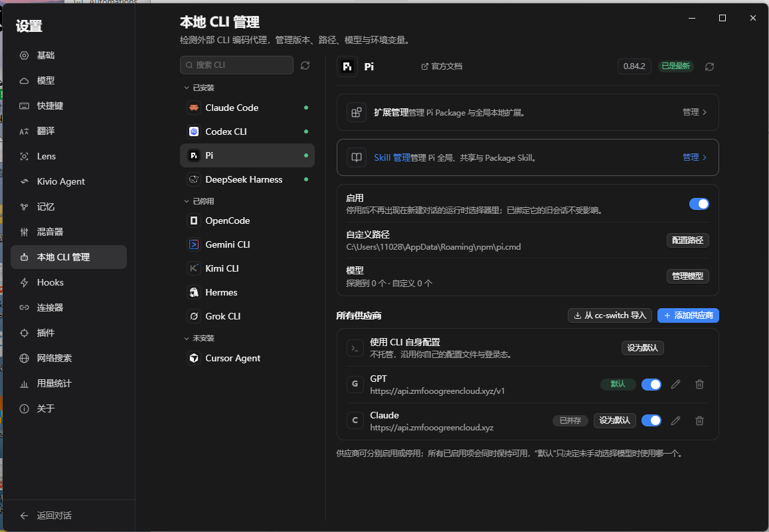The height and width of the screenshot is (532, 769).
Task: Edit the Claude provider with pencil icon
Action: (676, 420)
